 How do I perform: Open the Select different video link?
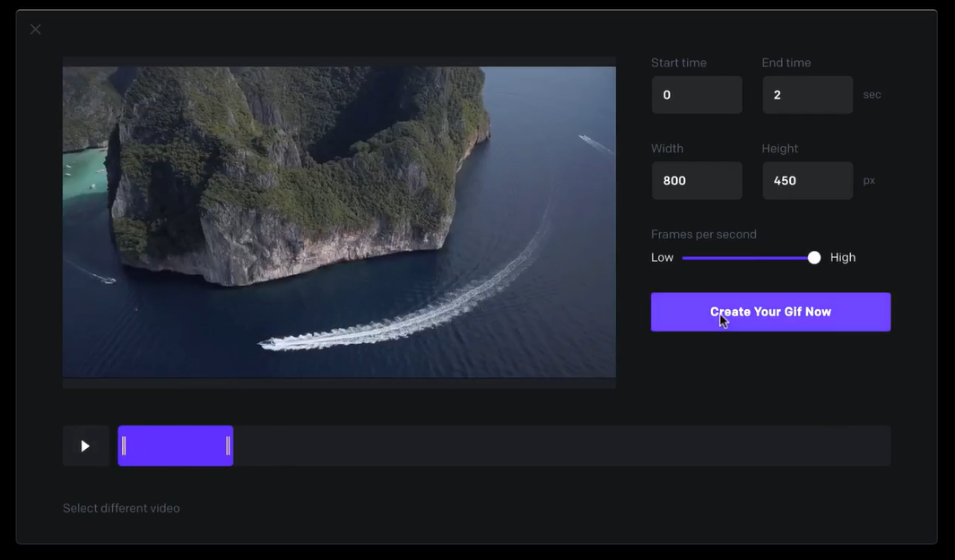(x=121, y=508)
